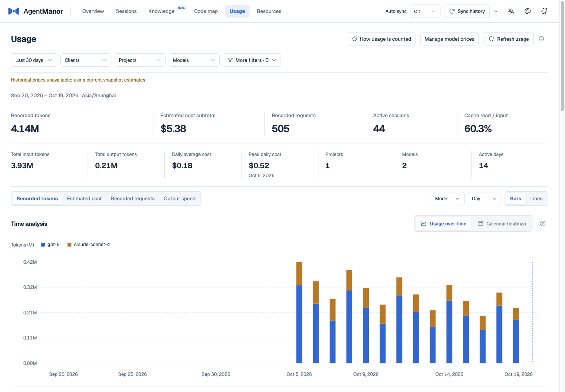The width and height of the screenshot is (565, 392).
Task: Select the Recorded tokens metric tab
Action: tap(37, 199)
